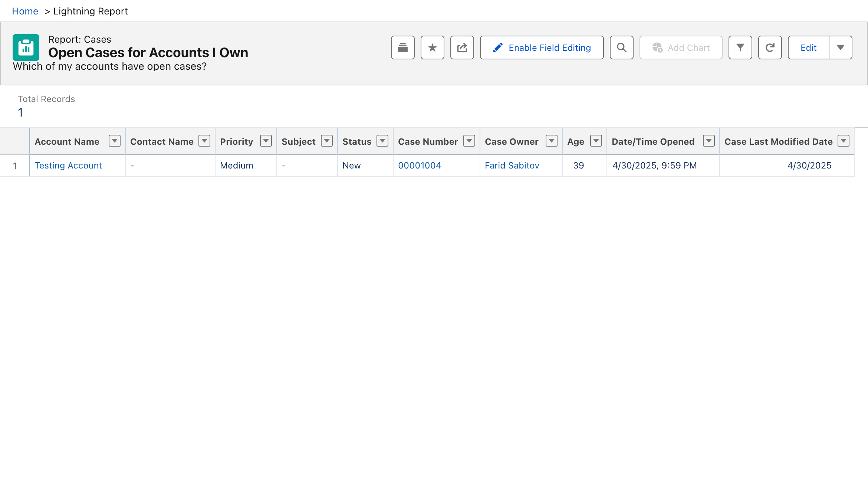Click the collaborate/feed stack icon button
This screenshot has width=868, height=481.
point(402,48)
